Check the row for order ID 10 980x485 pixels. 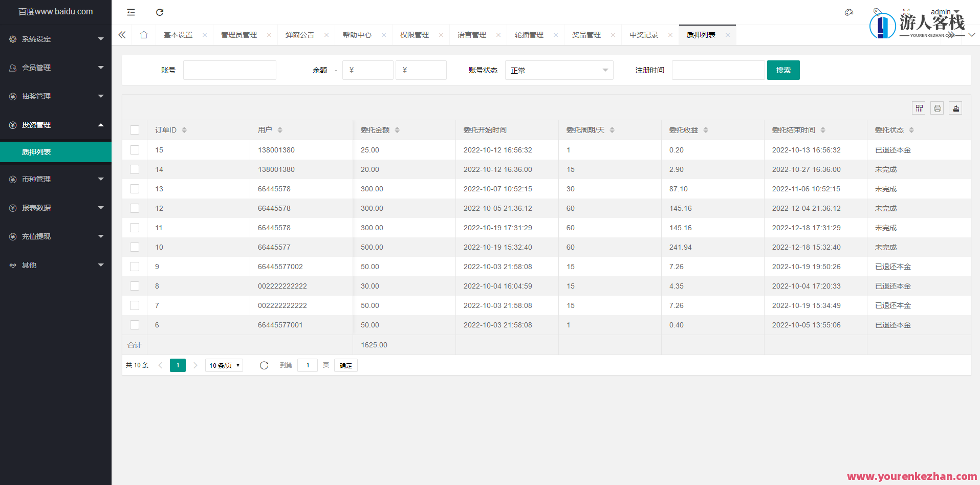(135, 247)
